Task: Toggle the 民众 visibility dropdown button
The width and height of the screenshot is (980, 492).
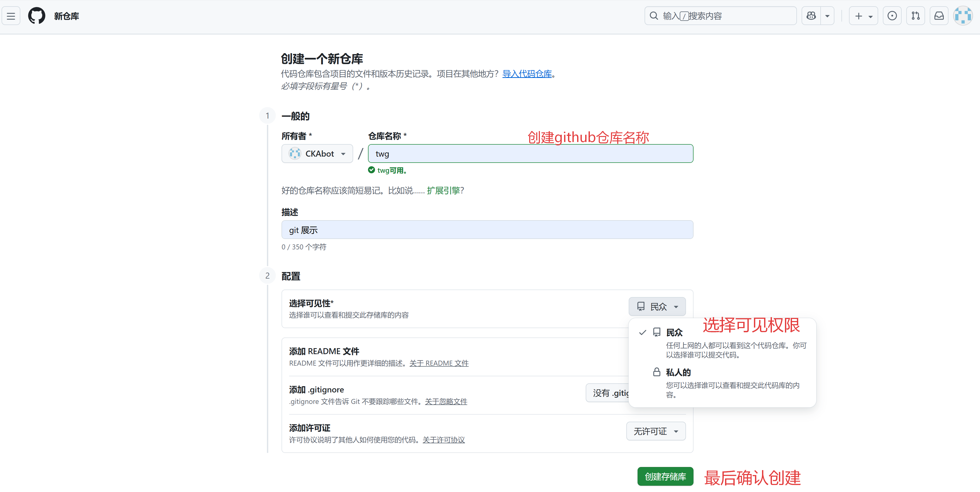Action: 657,306
